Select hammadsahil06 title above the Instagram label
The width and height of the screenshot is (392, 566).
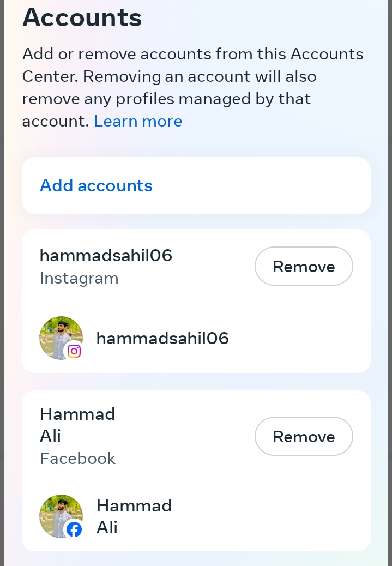[106, 255]
